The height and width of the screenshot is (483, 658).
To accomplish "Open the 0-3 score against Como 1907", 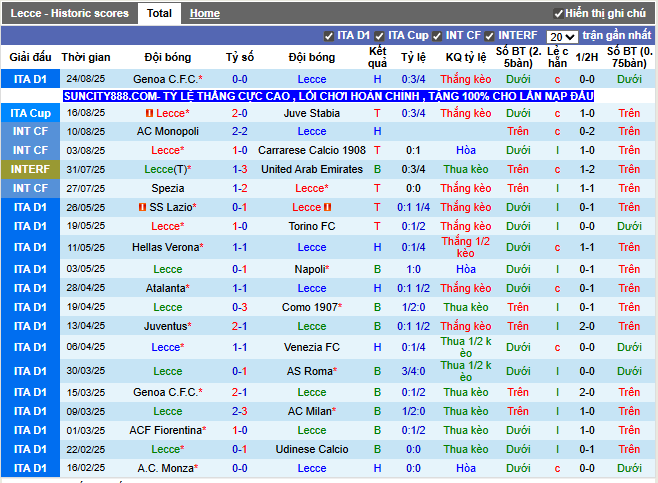I will tap(240, 307).
